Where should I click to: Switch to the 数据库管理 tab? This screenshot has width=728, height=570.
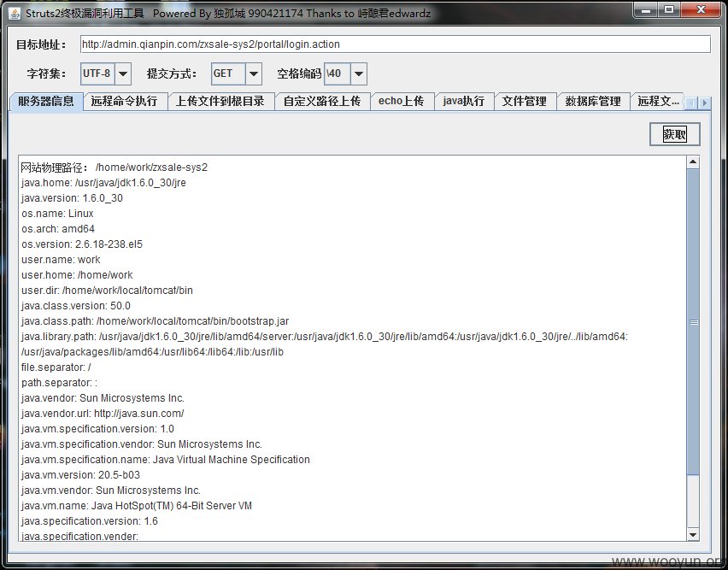click(x=593, y=101)
